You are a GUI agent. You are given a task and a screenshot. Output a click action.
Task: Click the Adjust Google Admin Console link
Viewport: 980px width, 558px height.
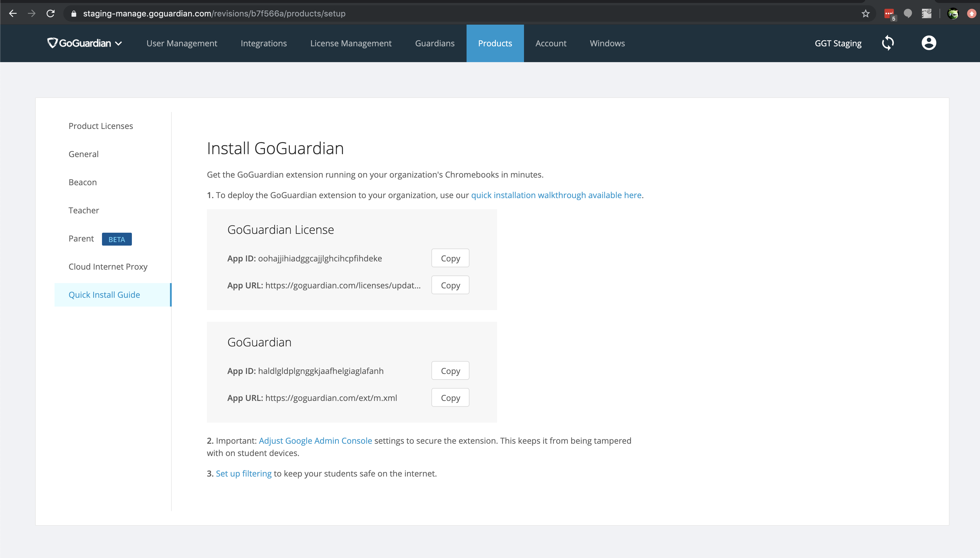point(315,440)
